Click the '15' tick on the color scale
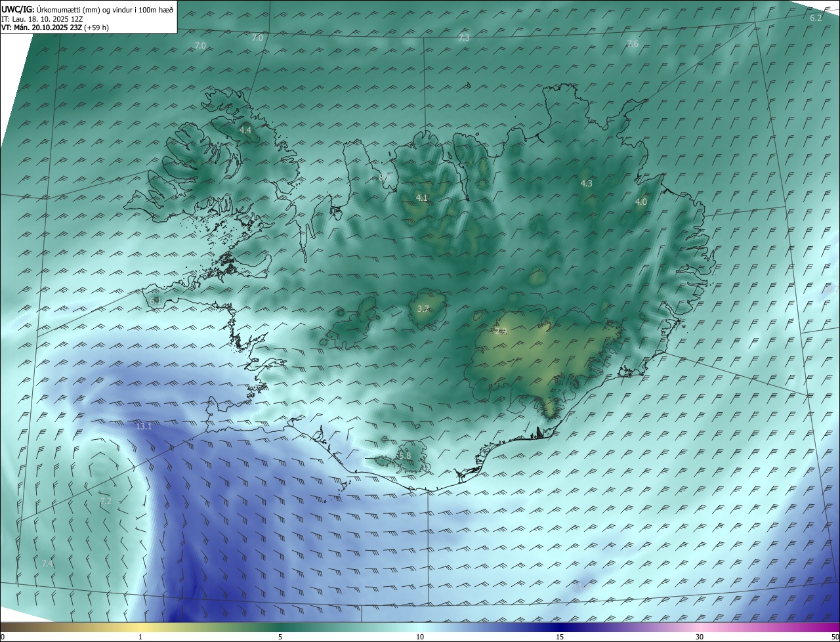The height and width of the screenshot is (642, 840). 560,637
